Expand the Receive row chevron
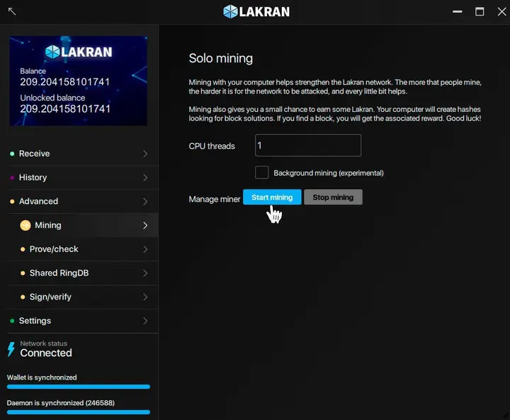This screenshot has width=510, height=420. click(x=145, y=154)
